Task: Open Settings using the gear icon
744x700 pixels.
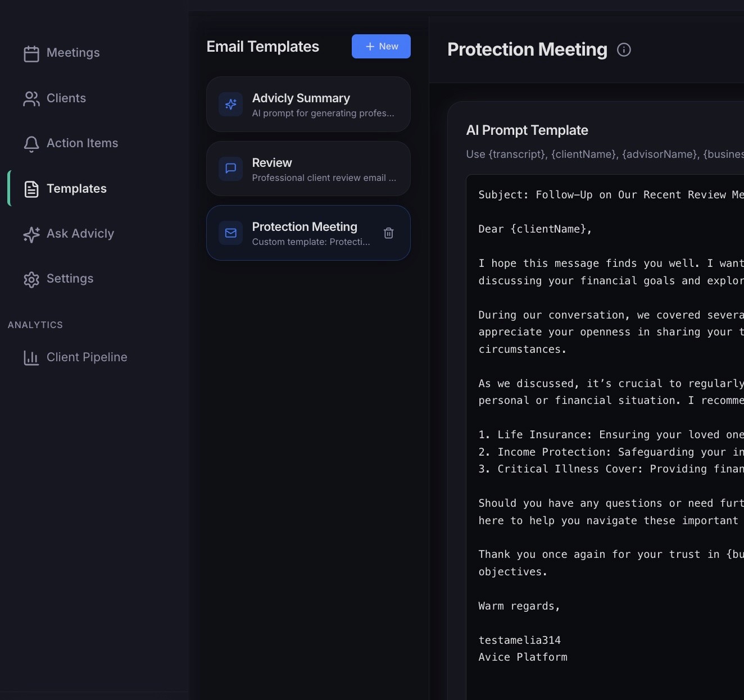Action: [31, 279]
